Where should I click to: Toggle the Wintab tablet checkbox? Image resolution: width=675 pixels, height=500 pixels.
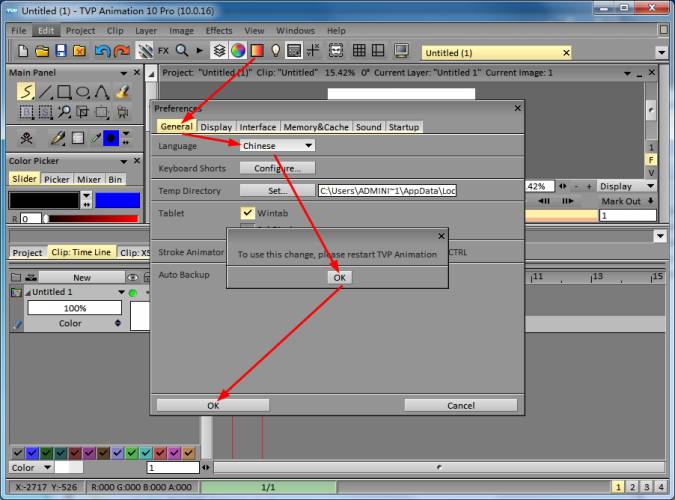coord(247,213)
